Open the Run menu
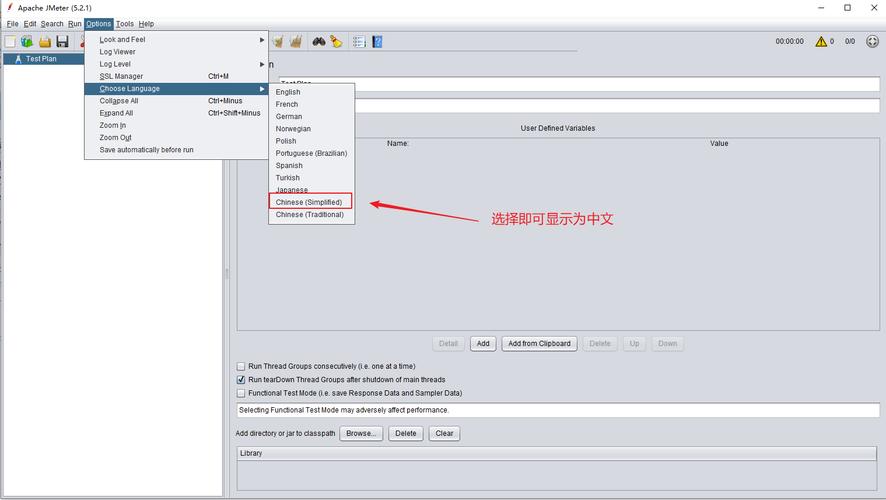The image size is (886, 500). (x=75, y=24)
